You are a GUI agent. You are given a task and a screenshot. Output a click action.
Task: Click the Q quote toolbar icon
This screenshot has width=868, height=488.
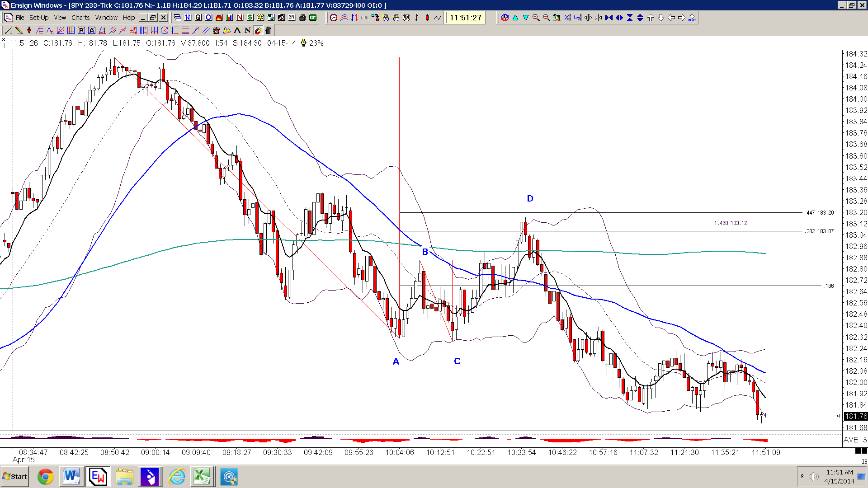coord(198,18)
